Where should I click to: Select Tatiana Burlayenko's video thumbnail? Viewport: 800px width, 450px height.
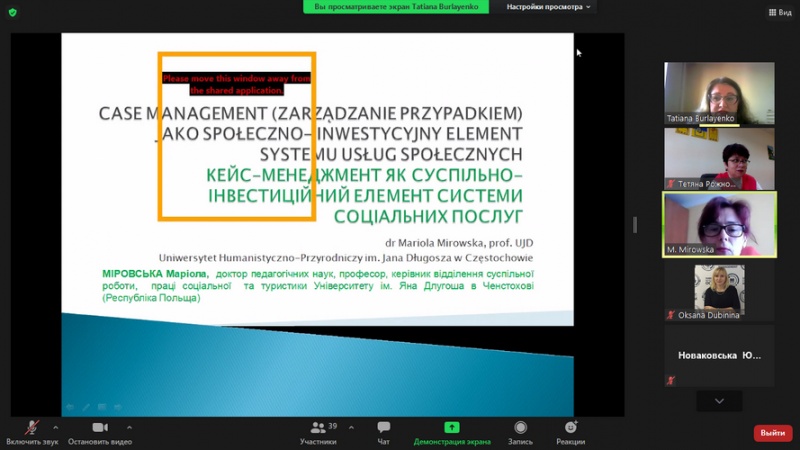719,93
